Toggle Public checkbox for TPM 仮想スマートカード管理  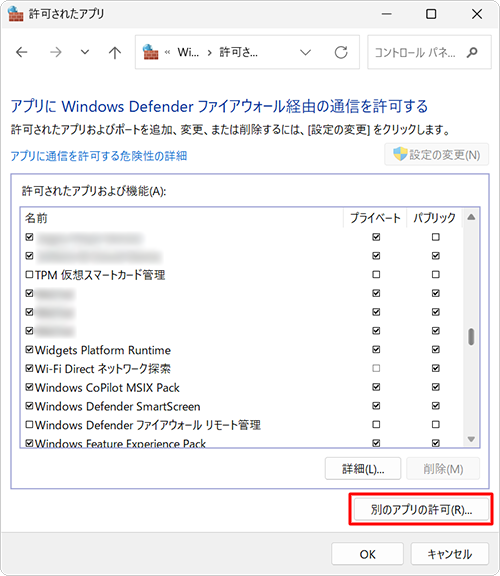pyautogui.click(x=436, y=274)
